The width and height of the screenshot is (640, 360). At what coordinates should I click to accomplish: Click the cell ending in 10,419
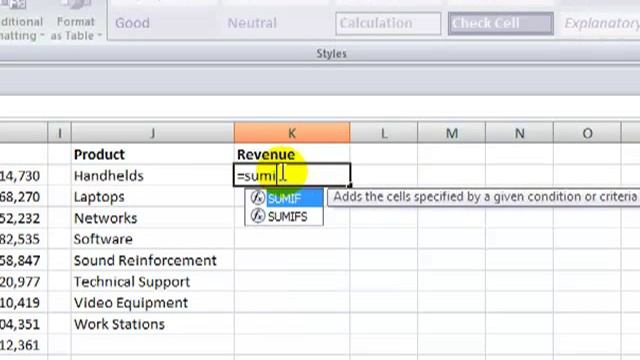point(23,303)
